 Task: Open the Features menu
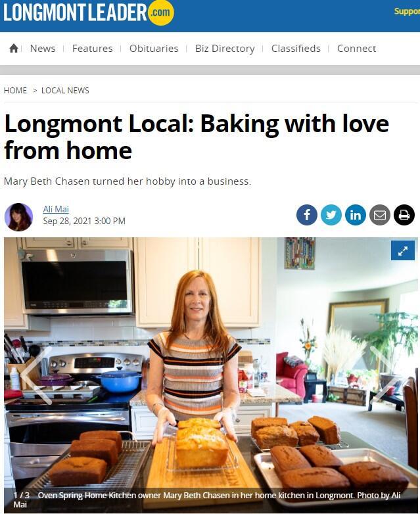pyautogui.click(x=93, y=49)
